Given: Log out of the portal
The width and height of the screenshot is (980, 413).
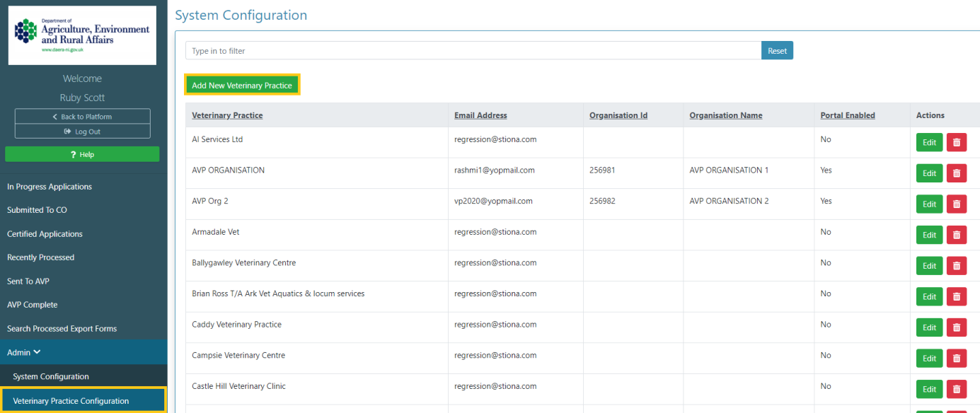Looking at the screenshot, I should [82, 132].
